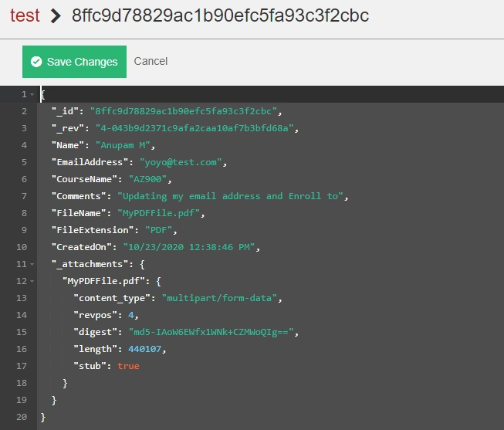Click the "FileName" key on line 8
This screenshot has height=430, width=504.
pyautogui.click(x=79, y=213)
